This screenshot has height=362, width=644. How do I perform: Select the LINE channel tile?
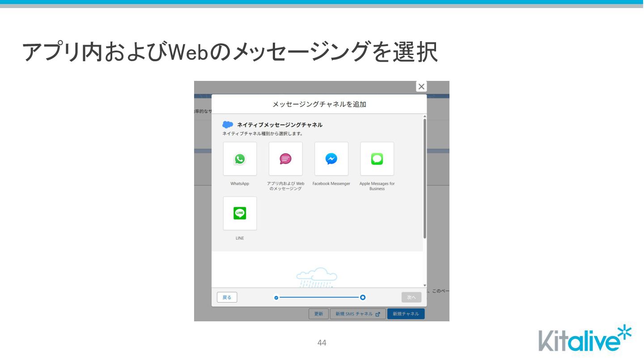click(x=240, y=213)
